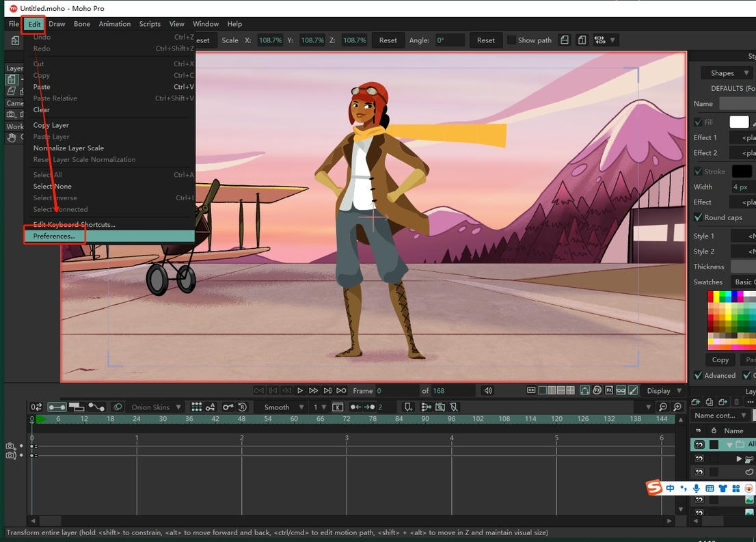
Task: Enable the Show path checkbox
Action: pyautogui.click(x=511, y=40)
